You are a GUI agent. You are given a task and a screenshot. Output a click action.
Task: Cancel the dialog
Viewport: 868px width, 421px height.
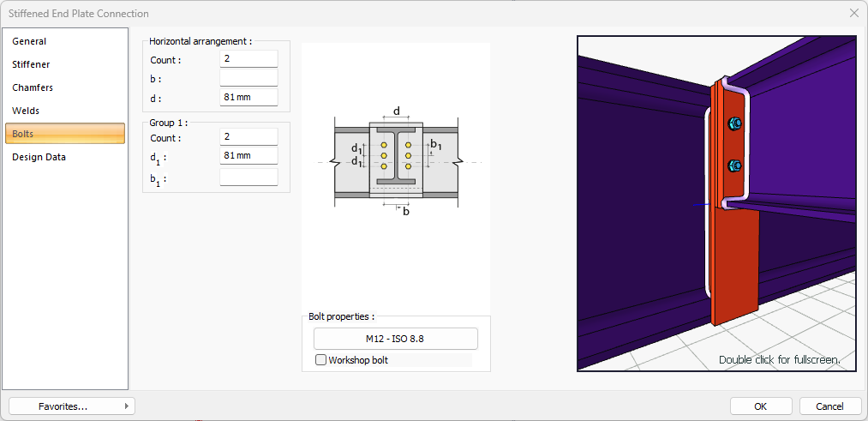(x=829, y=406)
